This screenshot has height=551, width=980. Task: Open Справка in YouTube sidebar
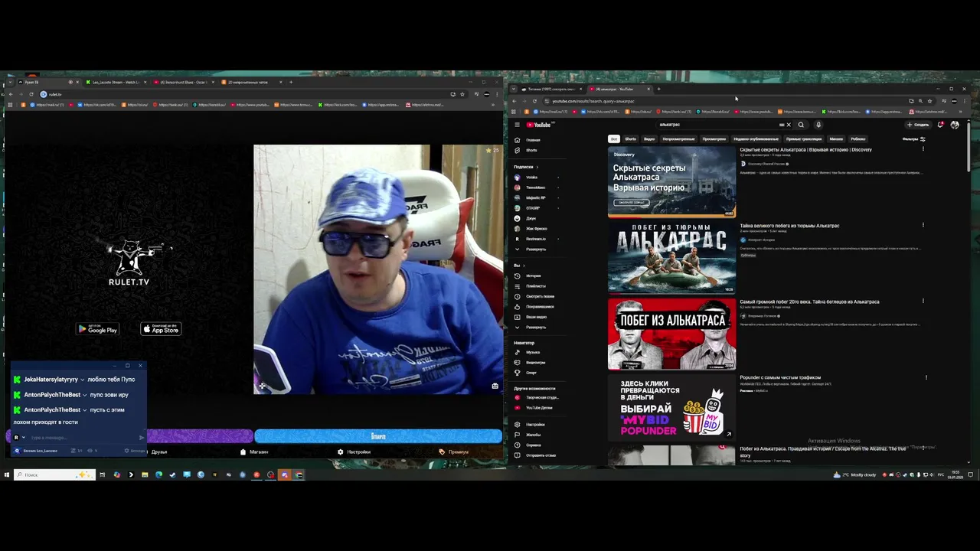point(534,445)
